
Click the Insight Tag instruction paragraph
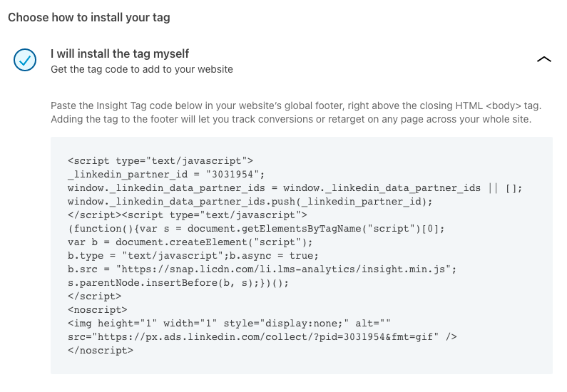coord(296,113)
